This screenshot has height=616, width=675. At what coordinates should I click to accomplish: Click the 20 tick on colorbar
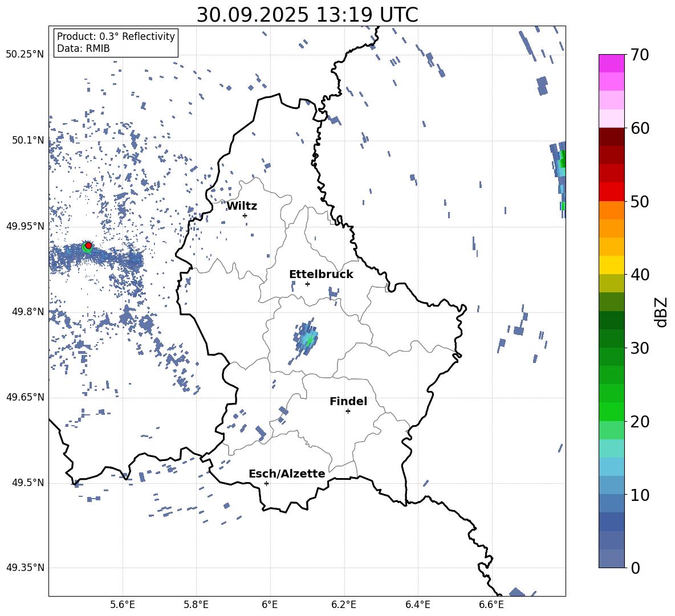[x=640, y=421]
